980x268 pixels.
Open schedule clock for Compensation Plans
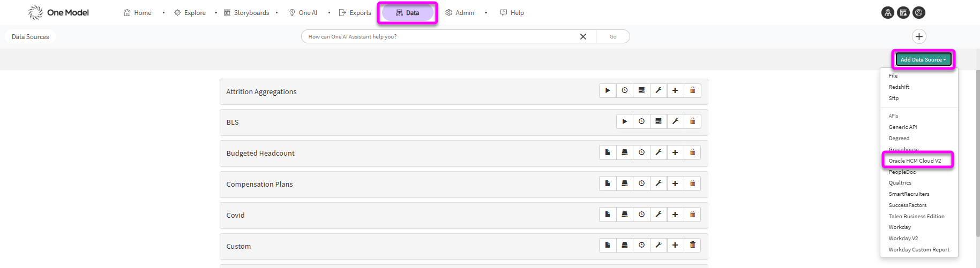click(641, 183)
